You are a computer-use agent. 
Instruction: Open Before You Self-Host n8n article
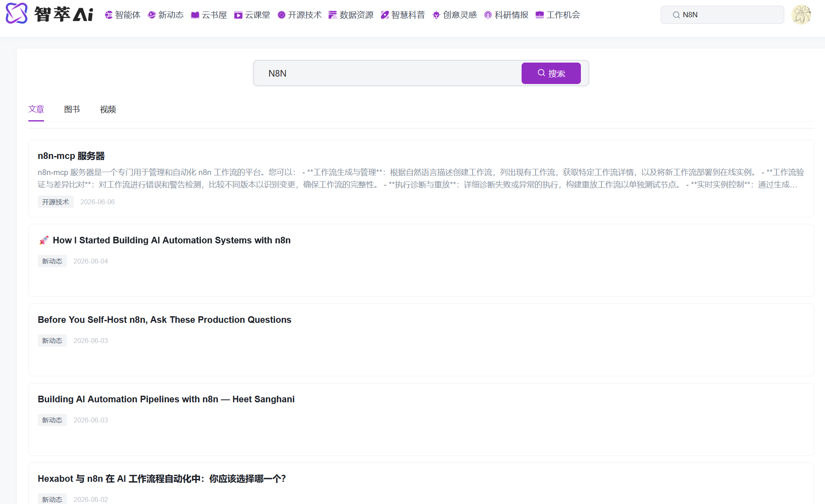[165, 320]
